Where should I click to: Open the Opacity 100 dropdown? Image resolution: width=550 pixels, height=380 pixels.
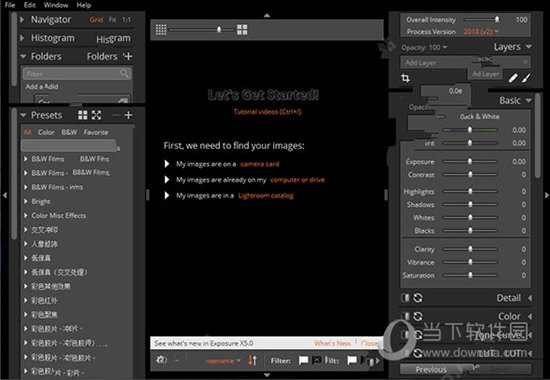point(424,47)
